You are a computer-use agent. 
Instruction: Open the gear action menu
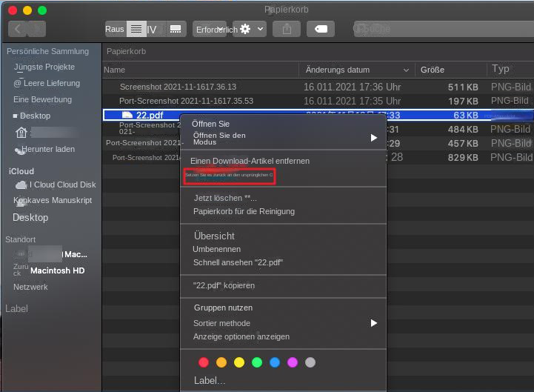point(245,29)
